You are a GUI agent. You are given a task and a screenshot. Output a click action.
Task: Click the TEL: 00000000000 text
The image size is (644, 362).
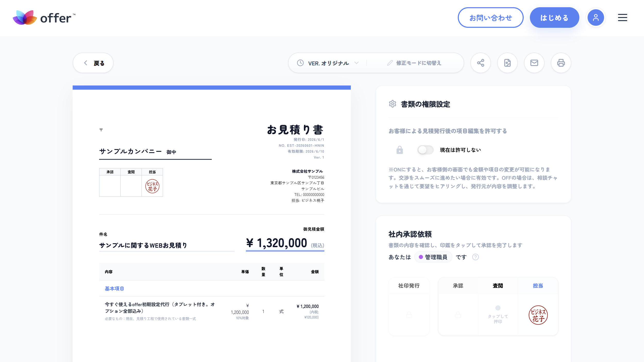[309, 195]
